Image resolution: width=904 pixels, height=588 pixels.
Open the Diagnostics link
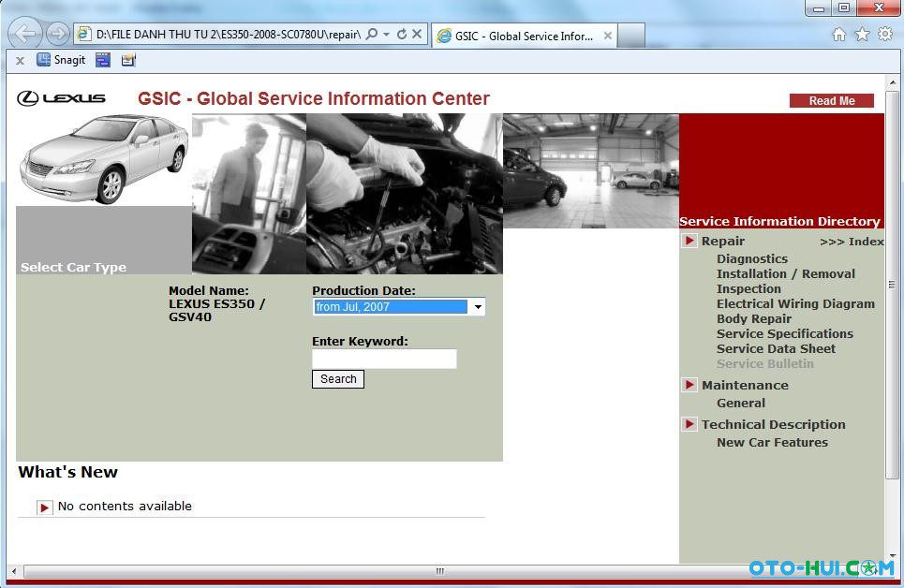click(752, 258)
